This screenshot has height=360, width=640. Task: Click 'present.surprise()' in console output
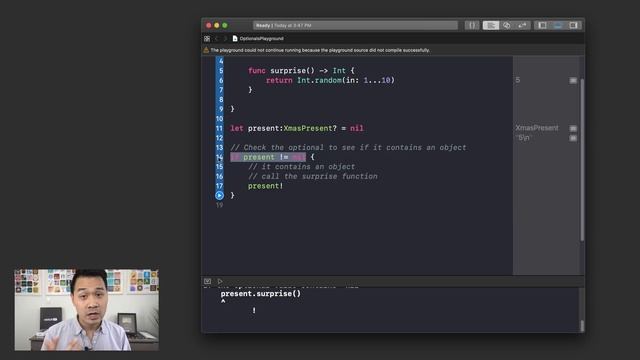tap(260, 294)
